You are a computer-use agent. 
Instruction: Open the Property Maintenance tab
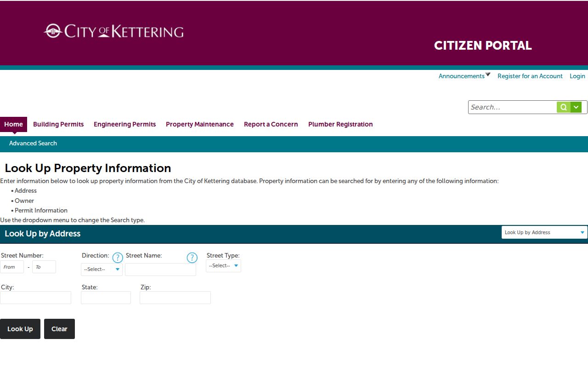200,124
